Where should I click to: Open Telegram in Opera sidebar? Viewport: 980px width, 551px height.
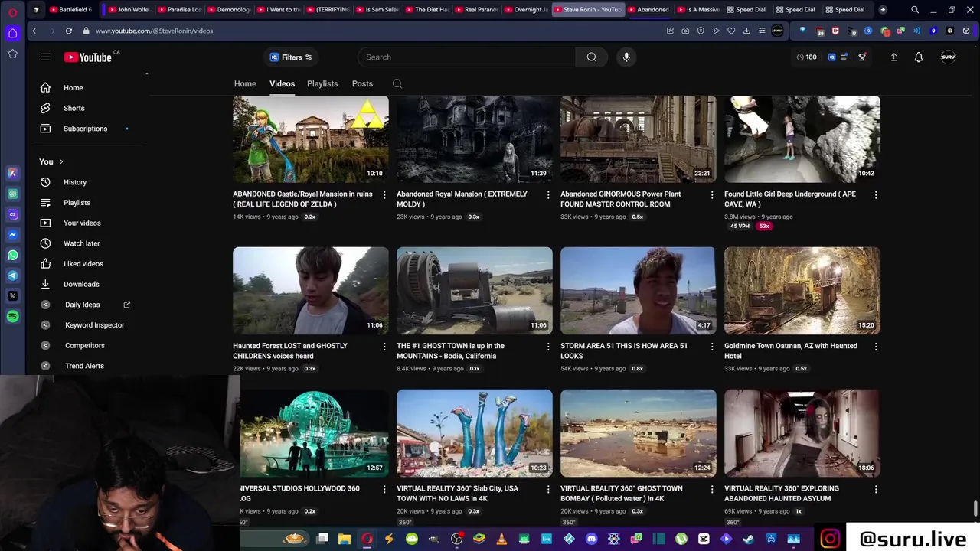12,275
